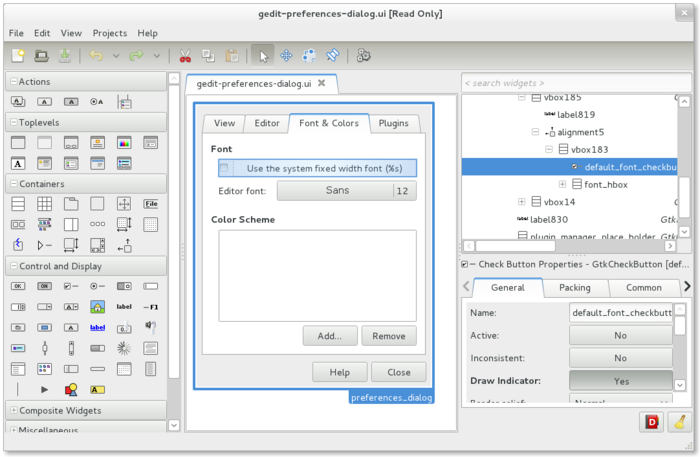Screen dimensions: 700x457
Task: Toggle the Active property button
Action: click(620, 335)
